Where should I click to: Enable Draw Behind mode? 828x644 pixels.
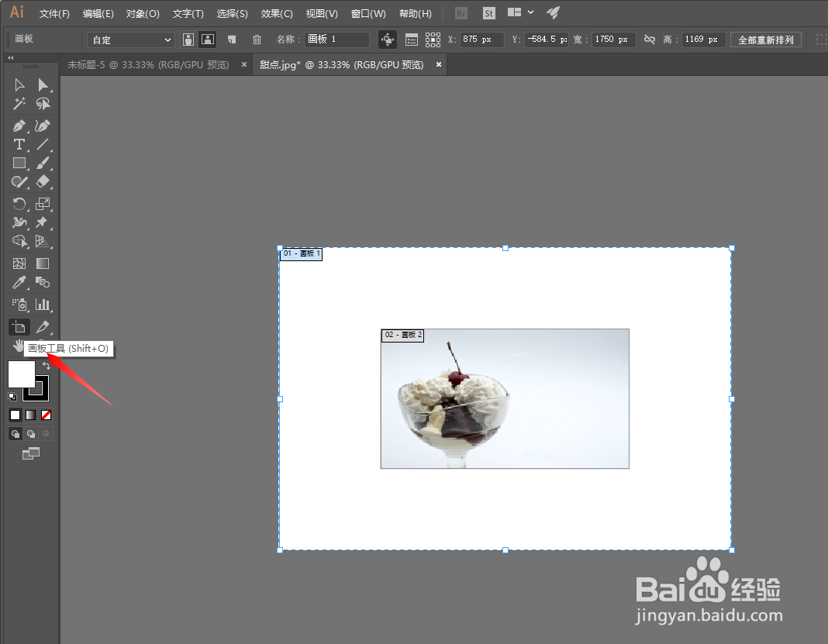[31, 434]
